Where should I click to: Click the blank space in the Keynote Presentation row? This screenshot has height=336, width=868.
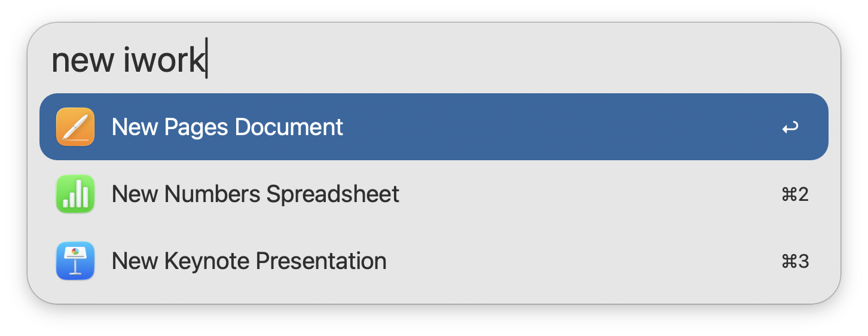pyautogui.click(x=580, y=261)
